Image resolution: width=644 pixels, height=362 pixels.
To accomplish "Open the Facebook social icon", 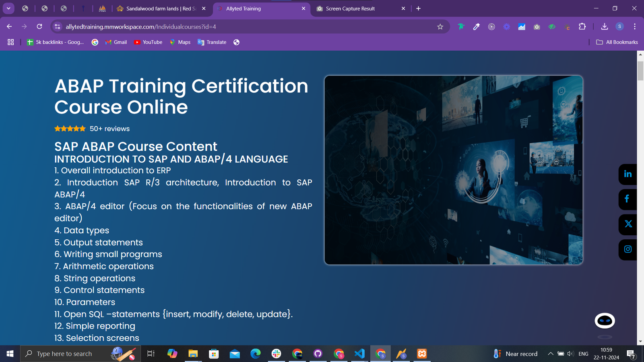I will [627, 199].
